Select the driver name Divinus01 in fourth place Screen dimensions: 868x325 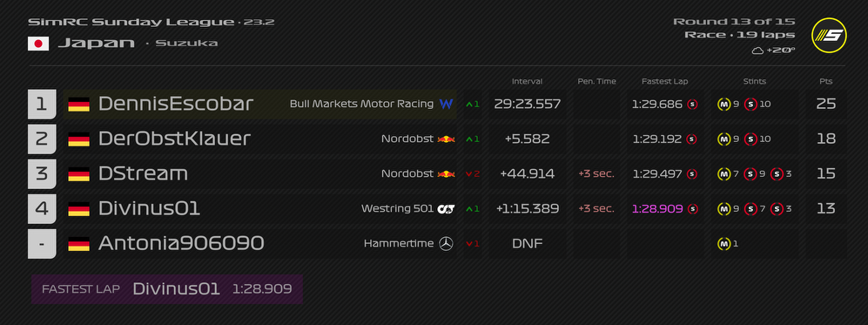[x=149, y=209]
